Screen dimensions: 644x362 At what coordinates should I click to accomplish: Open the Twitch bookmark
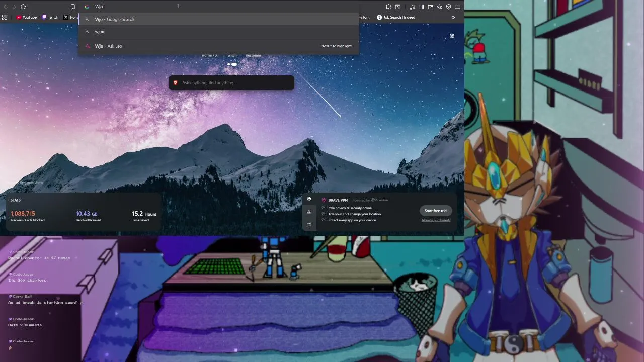[50, 17]
